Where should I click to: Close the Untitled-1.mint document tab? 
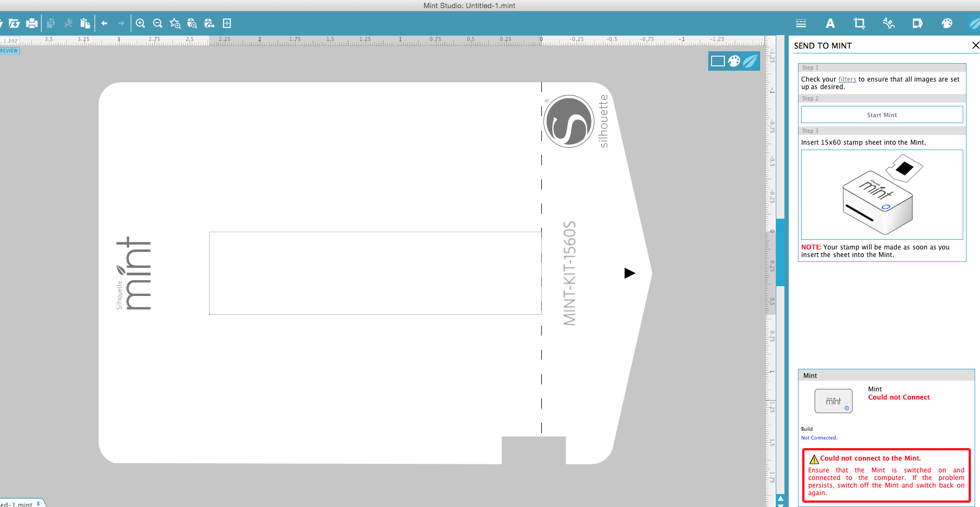click(38, 503)
